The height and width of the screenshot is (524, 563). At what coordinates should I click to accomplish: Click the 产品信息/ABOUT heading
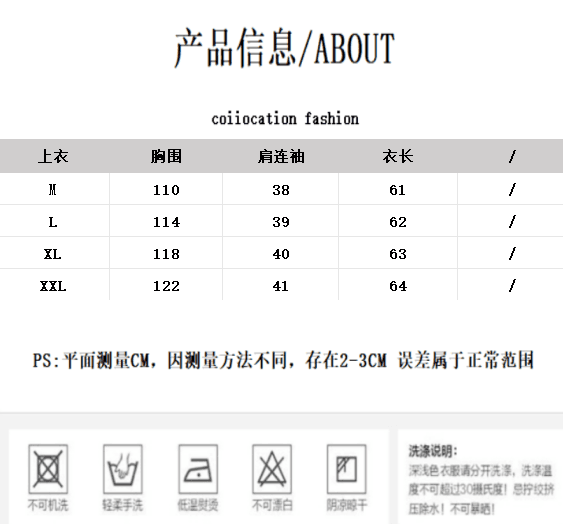point(285,48)
